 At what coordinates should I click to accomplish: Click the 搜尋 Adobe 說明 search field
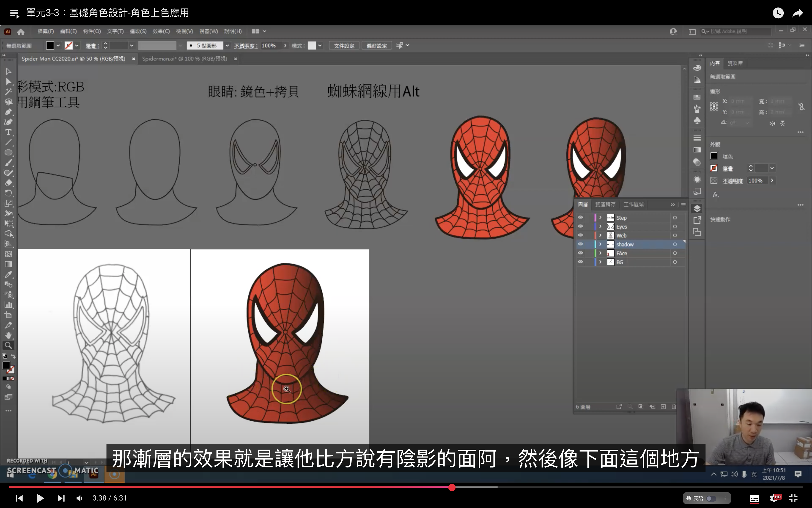(736, 31)
